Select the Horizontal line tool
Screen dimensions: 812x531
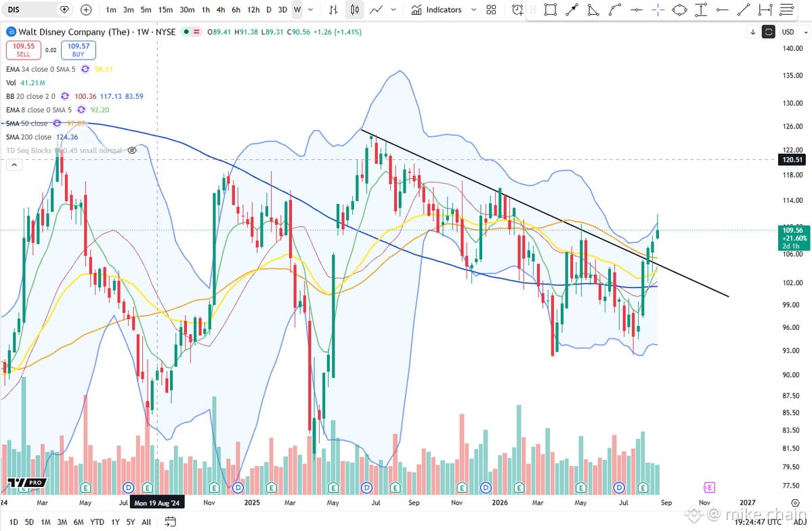tap(637, 9)
